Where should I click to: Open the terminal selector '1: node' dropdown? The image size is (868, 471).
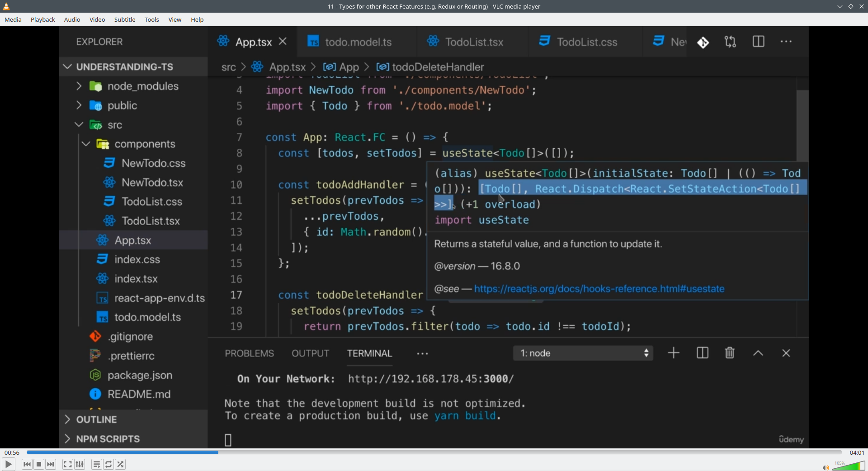coord(583,353)
